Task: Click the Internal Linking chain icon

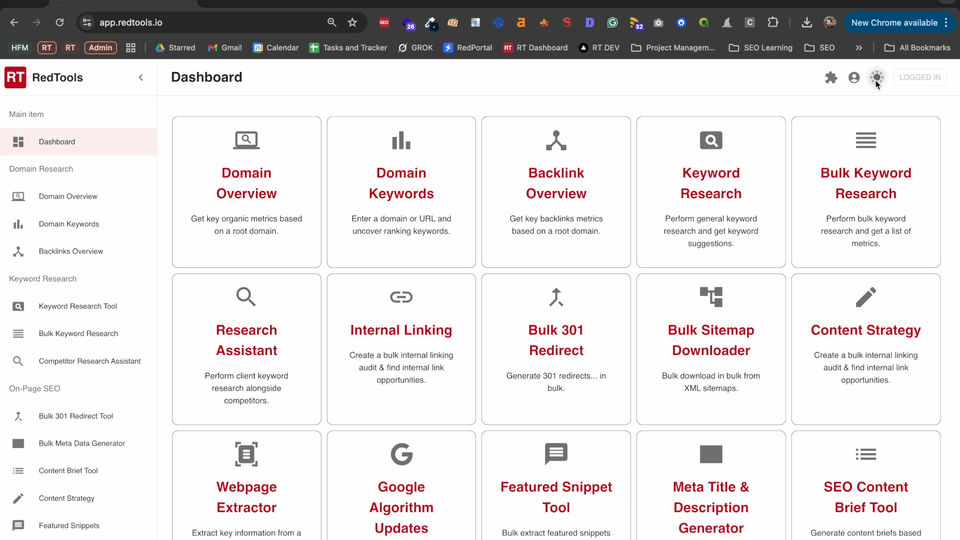Action: click(x=401, y=297)
